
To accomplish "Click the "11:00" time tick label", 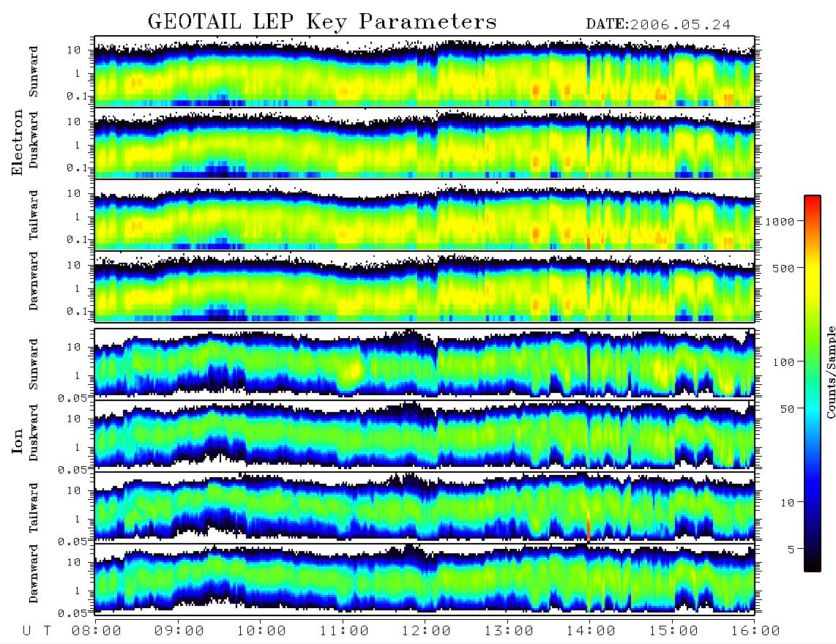I will coord(344,632).
